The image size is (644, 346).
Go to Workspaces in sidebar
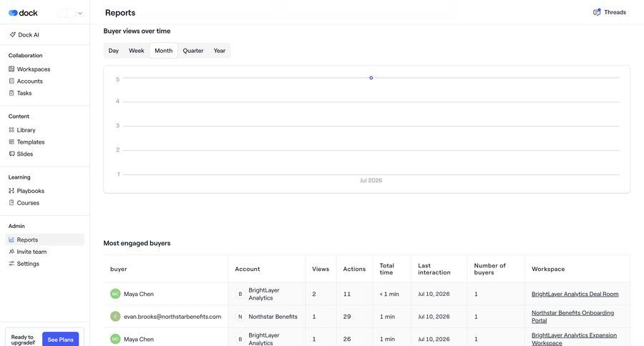coord(45,69)
